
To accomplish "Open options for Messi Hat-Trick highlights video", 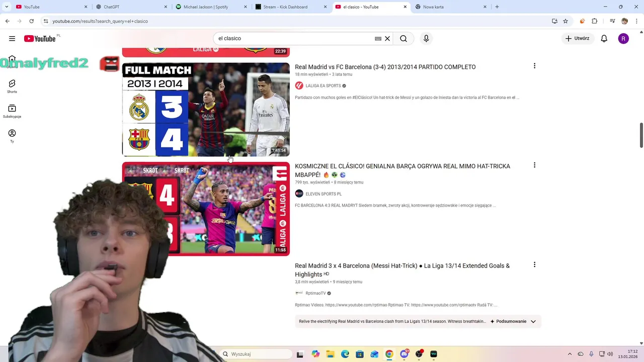I will [534, 264].
